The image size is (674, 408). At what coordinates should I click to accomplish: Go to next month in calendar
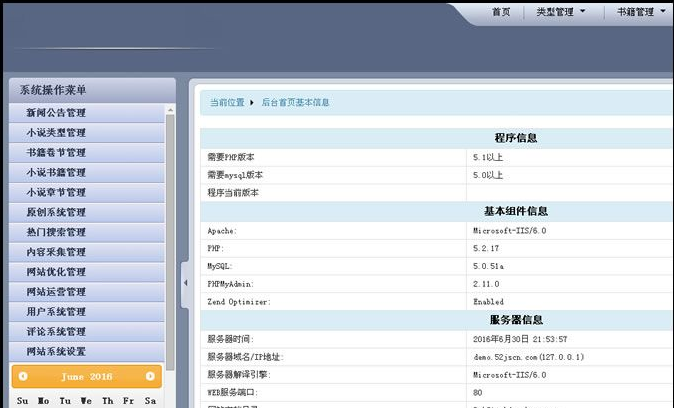pos(150,377)
